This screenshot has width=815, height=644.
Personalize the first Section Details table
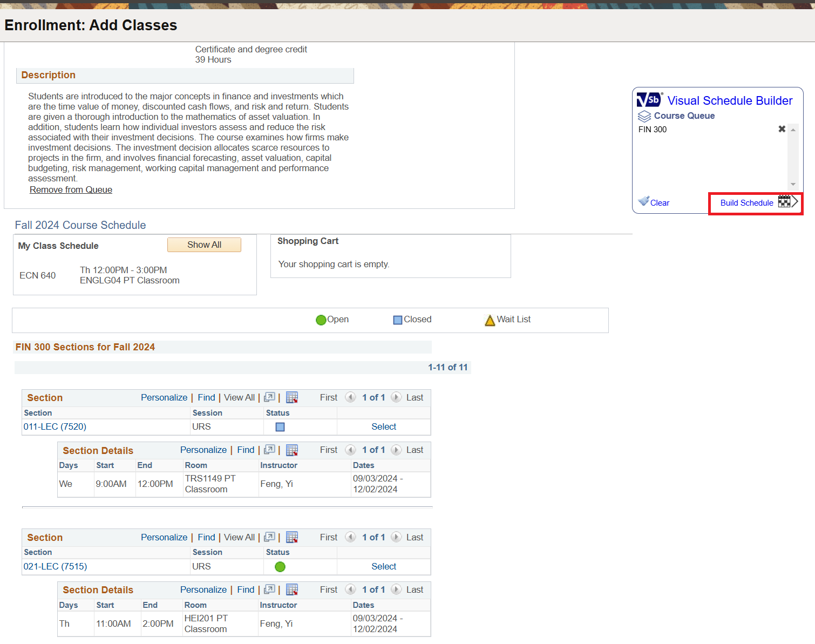point(203,450)
